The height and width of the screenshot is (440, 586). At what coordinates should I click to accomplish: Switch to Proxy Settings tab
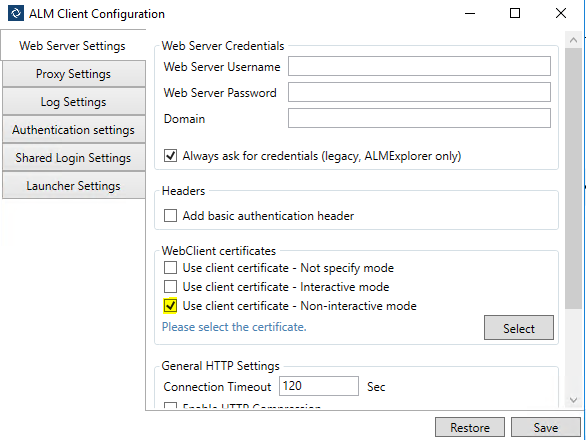pos(74,74)
